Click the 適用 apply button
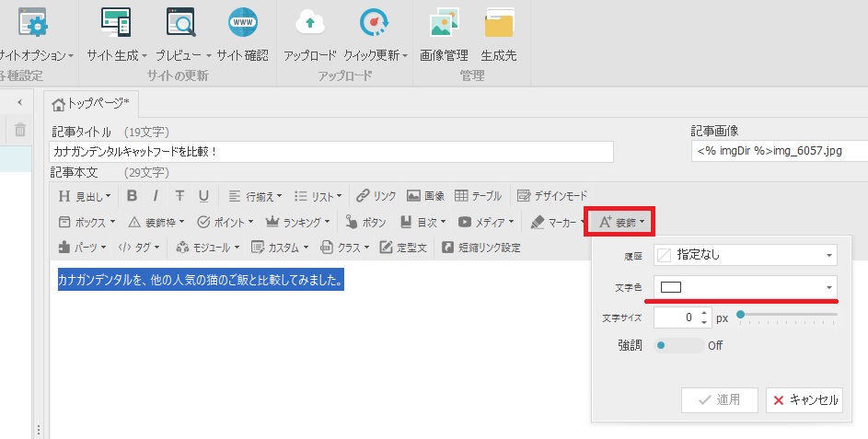868x439 pixels. [x=720, y=399]
